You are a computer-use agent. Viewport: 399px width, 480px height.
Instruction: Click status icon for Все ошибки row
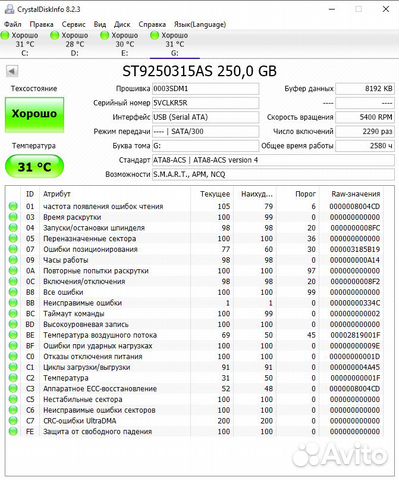click(13, 292)
